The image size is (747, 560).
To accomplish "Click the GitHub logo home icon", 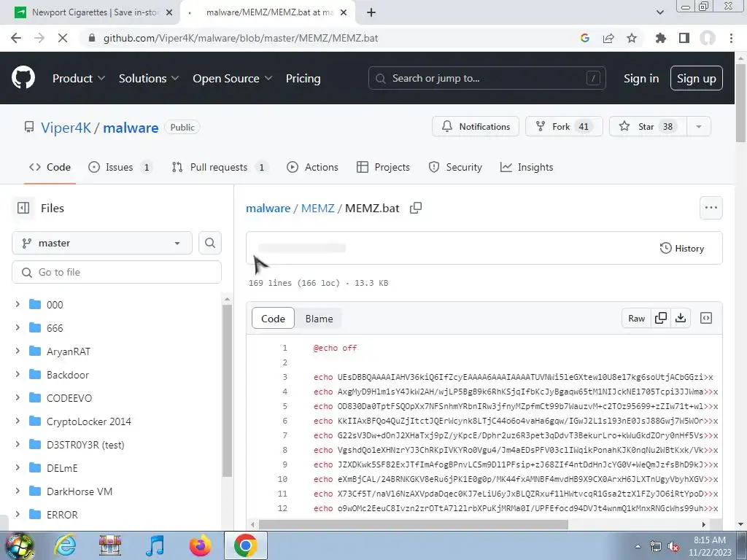I will tap(23, 78).
